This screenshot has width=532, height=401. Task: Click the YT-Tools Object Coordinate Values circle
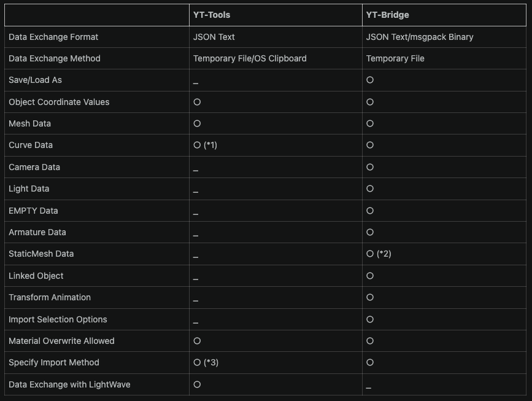coord(197,102)
